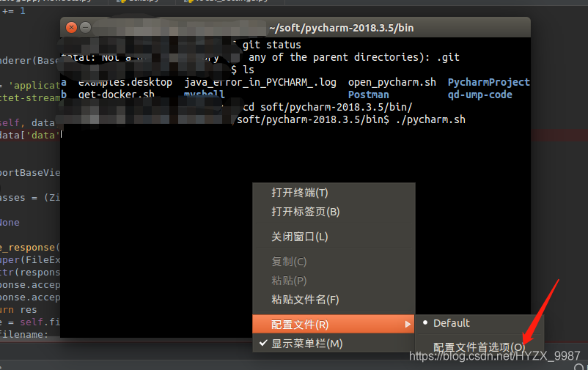Expand submenu arrow beside 配置文件(R)

408,325
